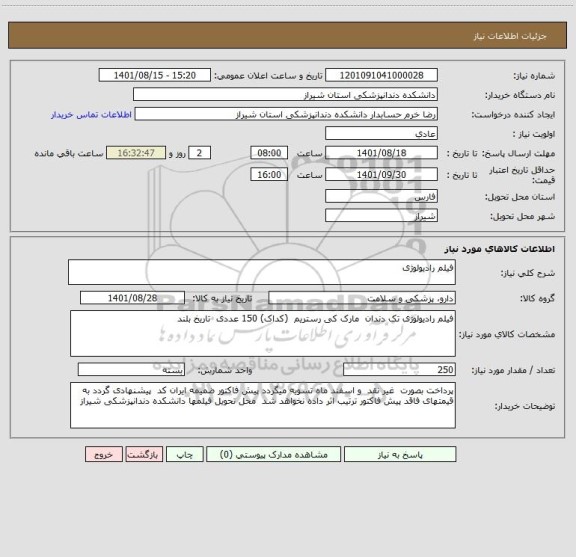Click price validity date 1401/09/30

click(381, 175)
